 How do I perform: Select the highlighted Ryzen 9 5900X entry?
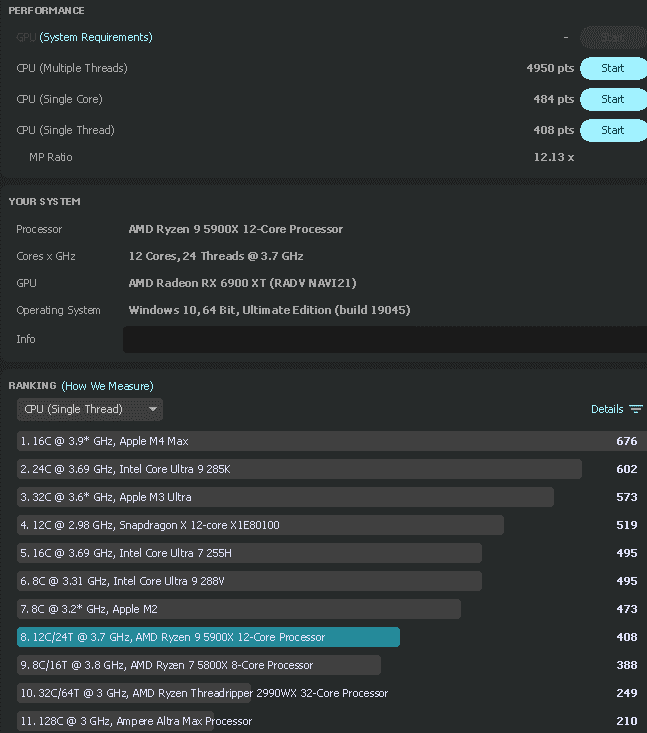point(208,637)
